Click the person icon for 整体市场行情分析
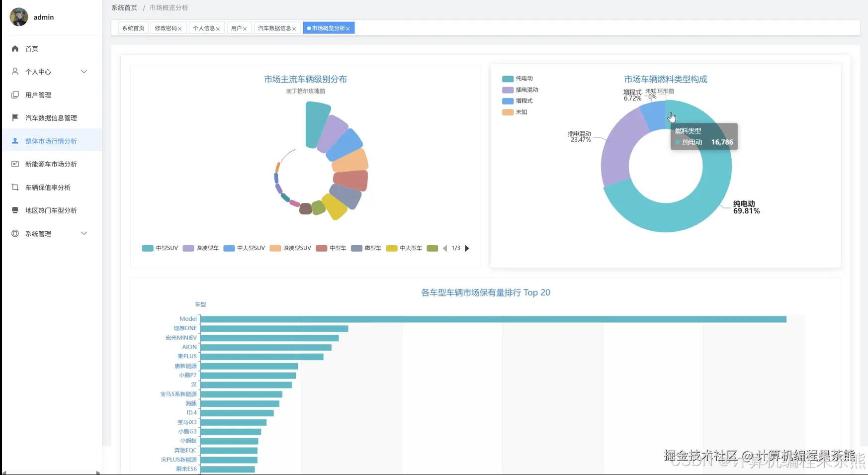 tap(15, 141)
